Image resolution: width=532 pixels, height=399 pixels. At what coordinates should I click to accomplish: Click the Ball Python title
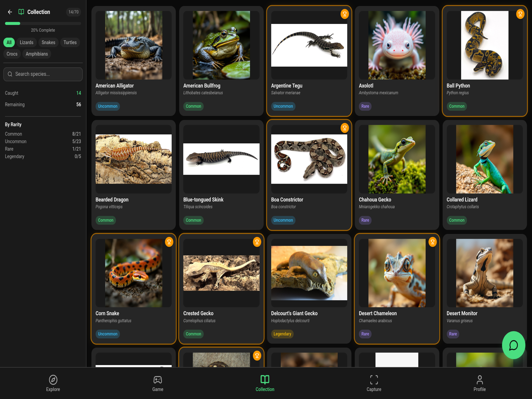[458, 86]
